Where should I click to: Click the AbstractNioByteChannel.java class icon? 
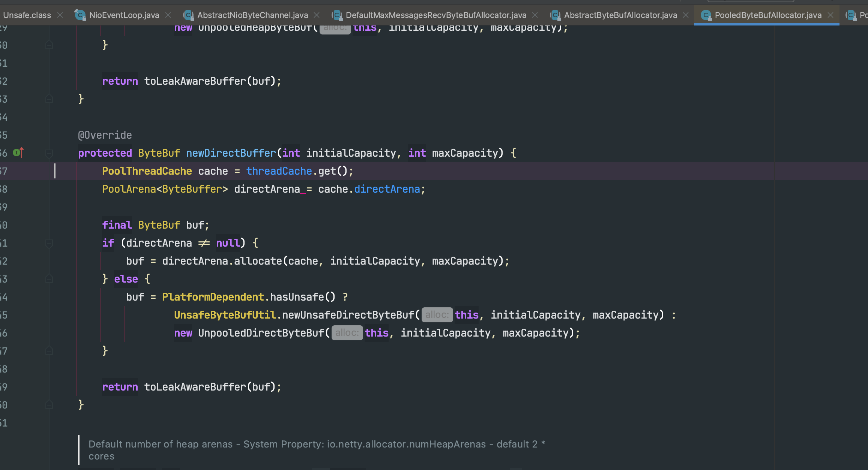[188, 15]
